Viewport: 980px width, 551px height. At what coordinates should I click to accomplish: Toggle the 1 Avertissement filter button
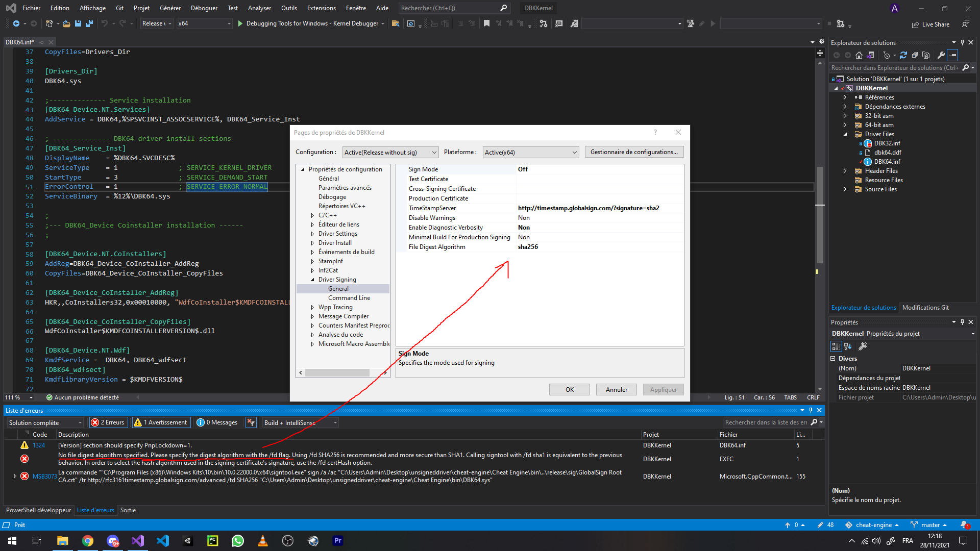point(161,422)
